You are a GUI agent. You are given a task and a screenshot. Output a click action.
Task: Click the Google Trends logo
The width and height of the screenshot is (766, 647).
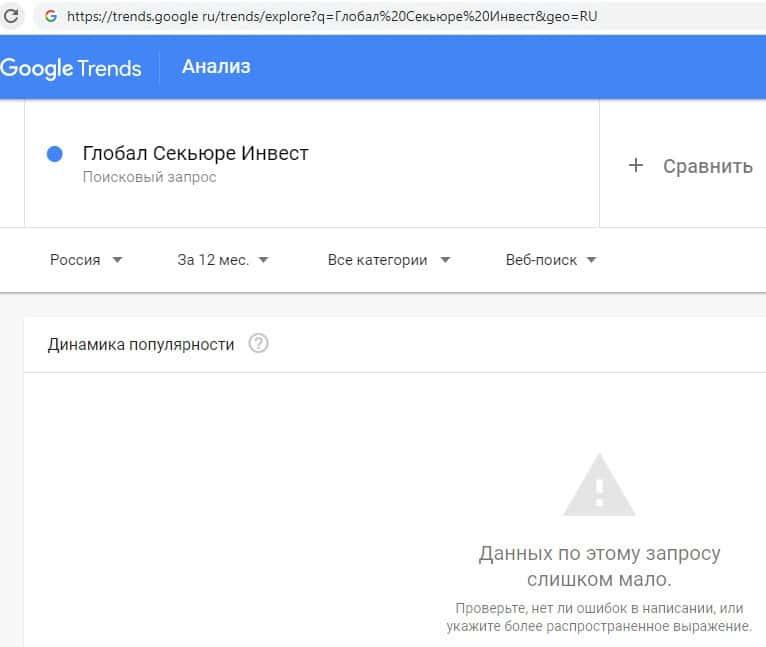[x=71, y=68]
